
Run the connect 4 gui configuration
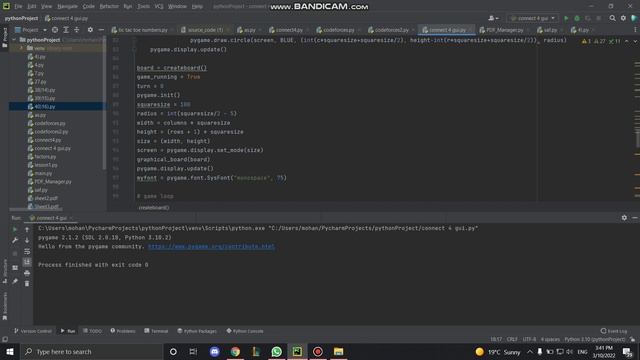pyautogui.click(x=566, y=18)
